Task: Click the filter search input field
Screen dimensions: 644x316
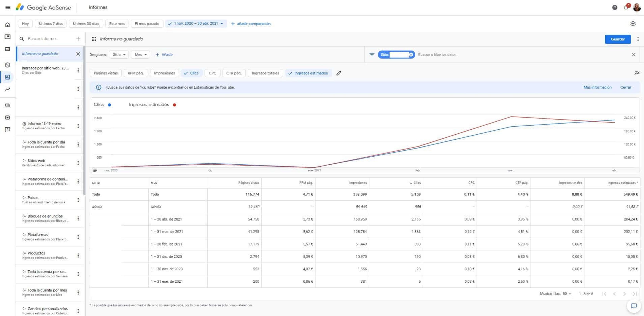Action: [523, 55]
